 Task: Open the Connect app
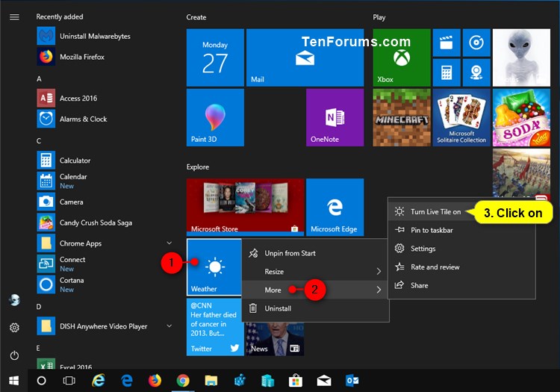[x=105, y=264]
